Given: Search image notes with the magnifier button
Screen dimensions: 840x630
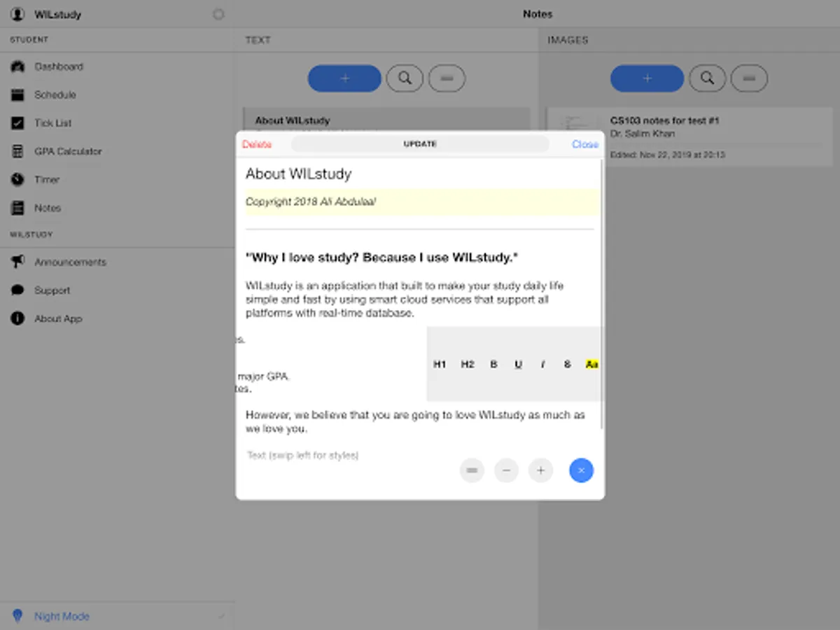Looking at the screenshot, I should (707, 78).
